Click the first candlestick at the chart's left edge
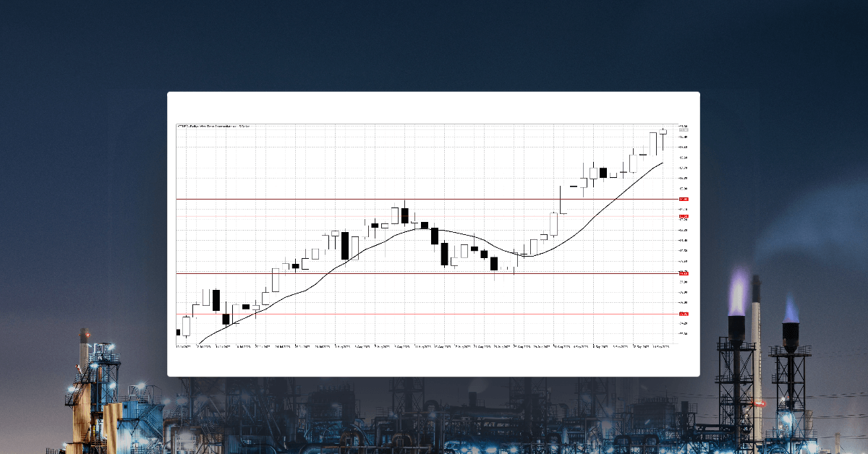868x454 pixels. click(x=177, y=333)
